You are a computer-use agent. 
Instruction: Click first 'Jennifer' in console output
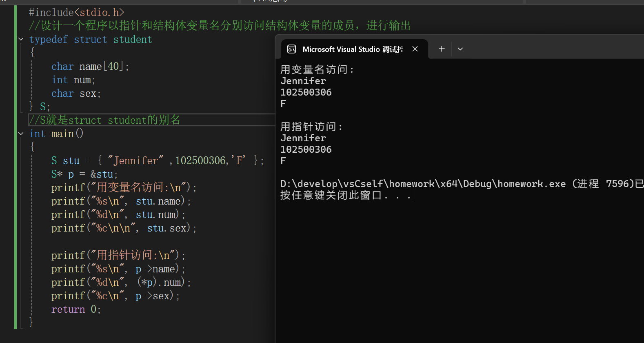point(303,81)
